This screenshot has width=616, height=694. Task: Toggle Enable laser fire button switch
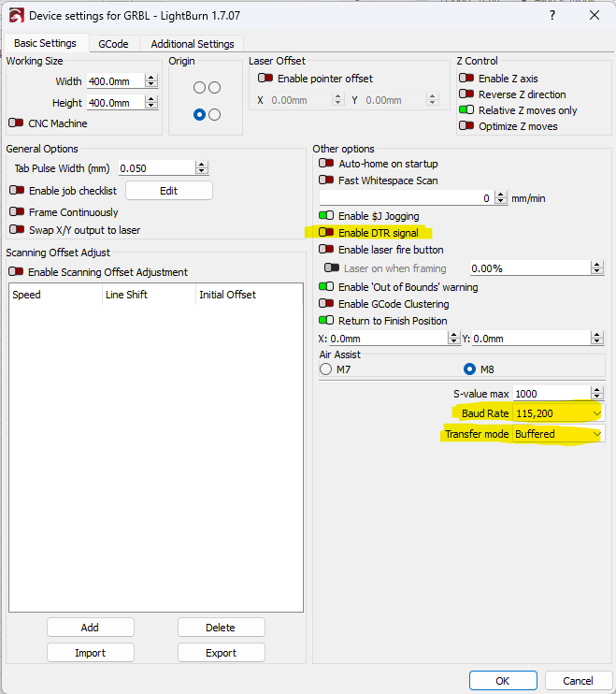pos(326,249)
